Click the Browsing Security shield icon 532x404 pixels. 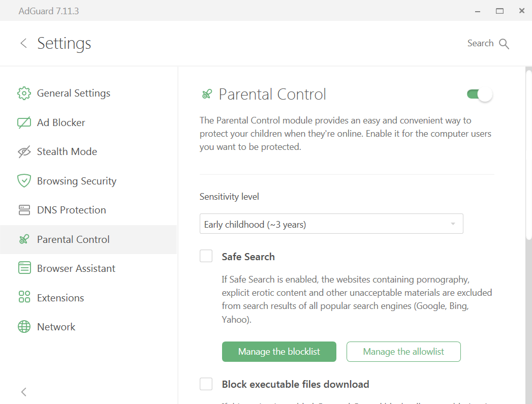(24, 180)
